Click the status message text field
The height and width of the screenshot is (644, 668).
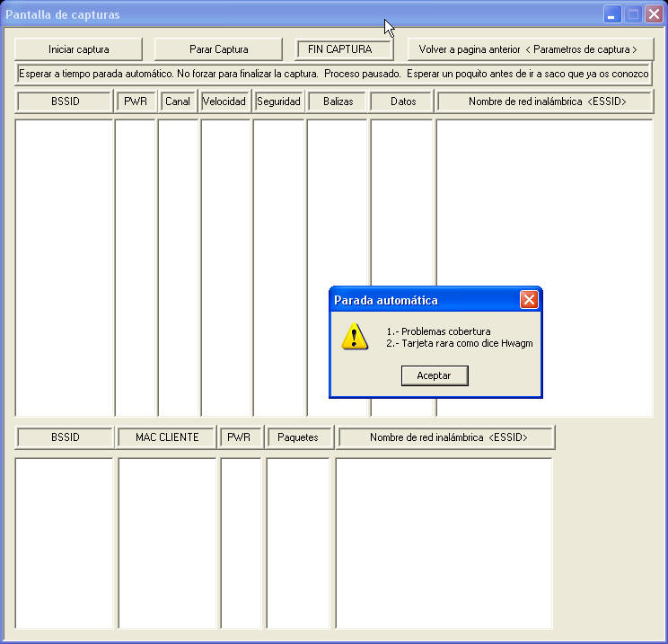tap(334, 74)
